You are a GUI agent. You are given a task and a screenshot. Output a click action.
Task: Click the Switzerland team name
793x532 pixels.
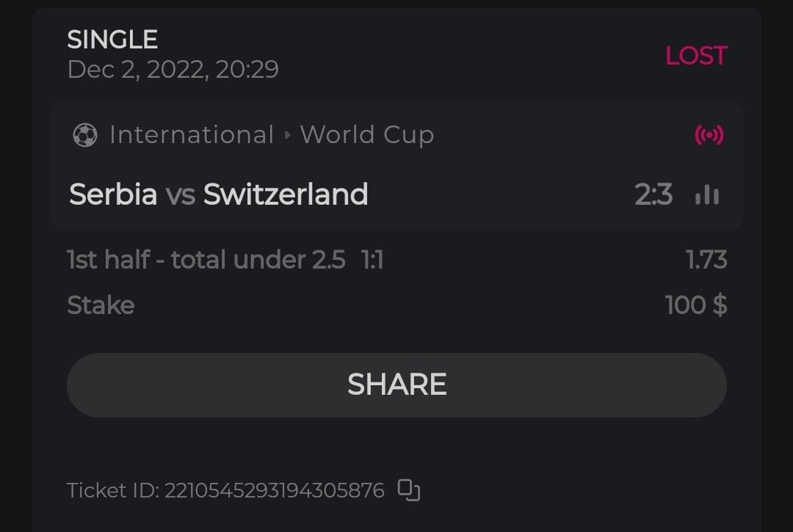[286, 194]
